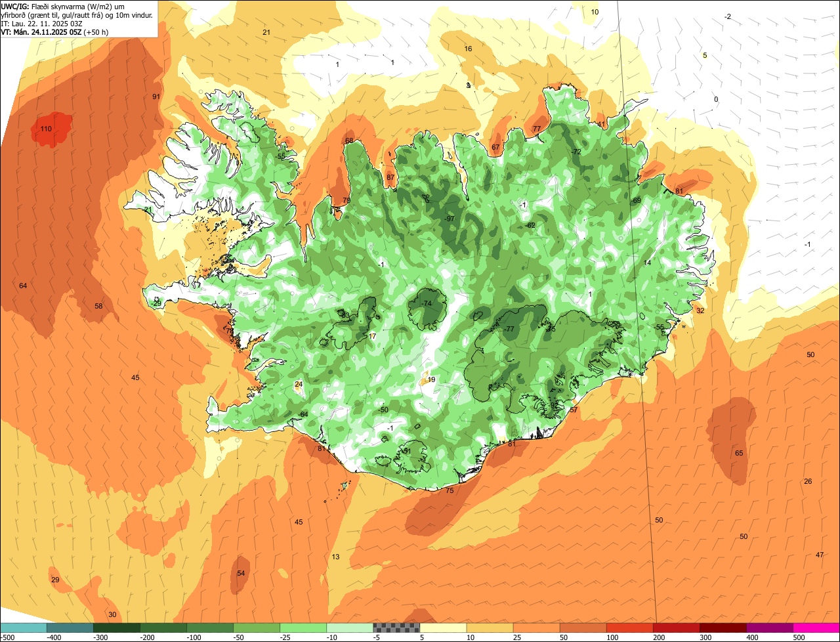Pick the light green swatch between -25 and -10
Viewport: 840px width, 642px height.
tap(303, 628)
